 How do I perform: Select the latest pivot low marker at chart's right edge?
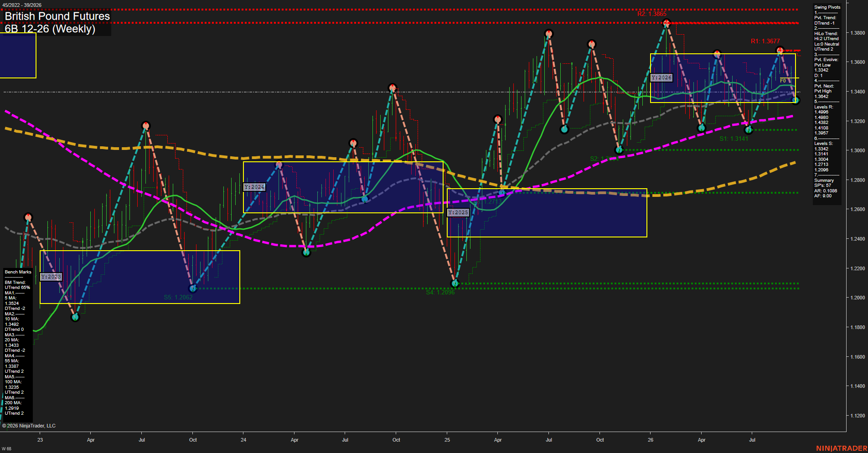click(x=796, y=100)
